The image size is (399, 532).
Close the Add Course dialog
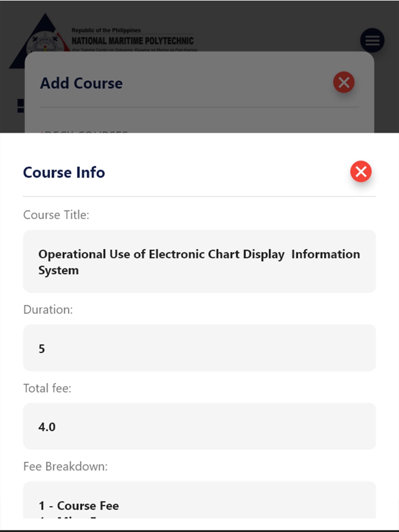344,83
